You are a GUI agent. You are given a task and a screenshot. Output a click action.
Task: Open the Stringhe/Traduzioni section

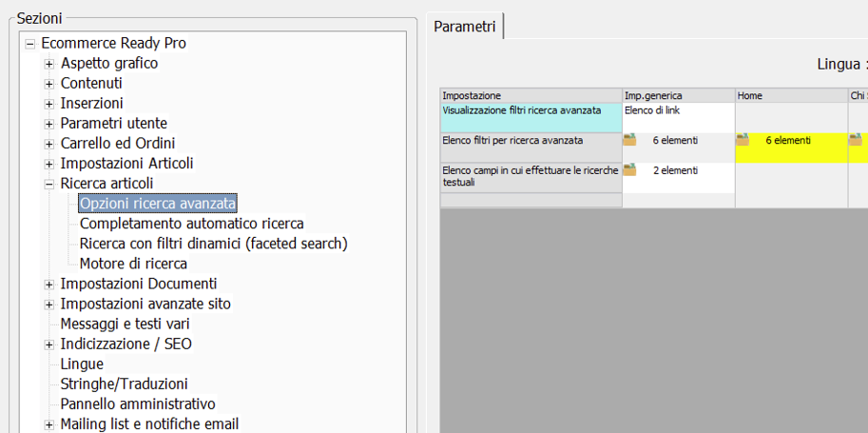tap(124, 384)
